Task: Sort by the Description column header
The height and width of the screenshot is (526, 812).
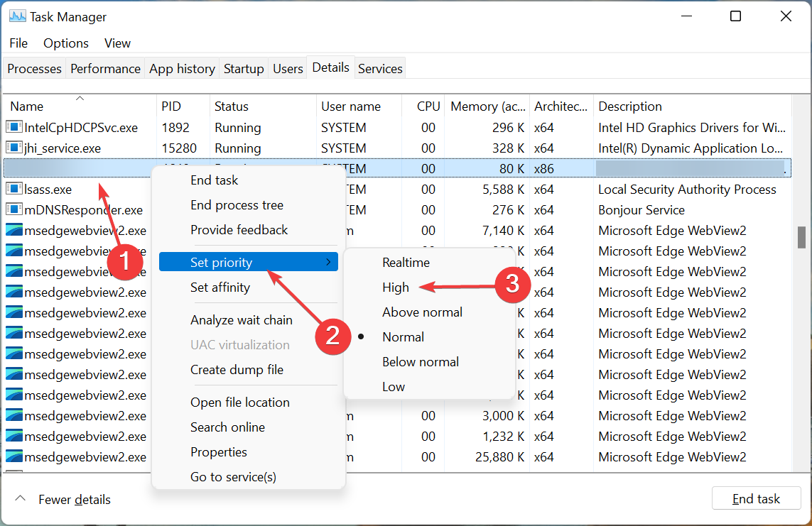Action: click(x=693, y=106)
